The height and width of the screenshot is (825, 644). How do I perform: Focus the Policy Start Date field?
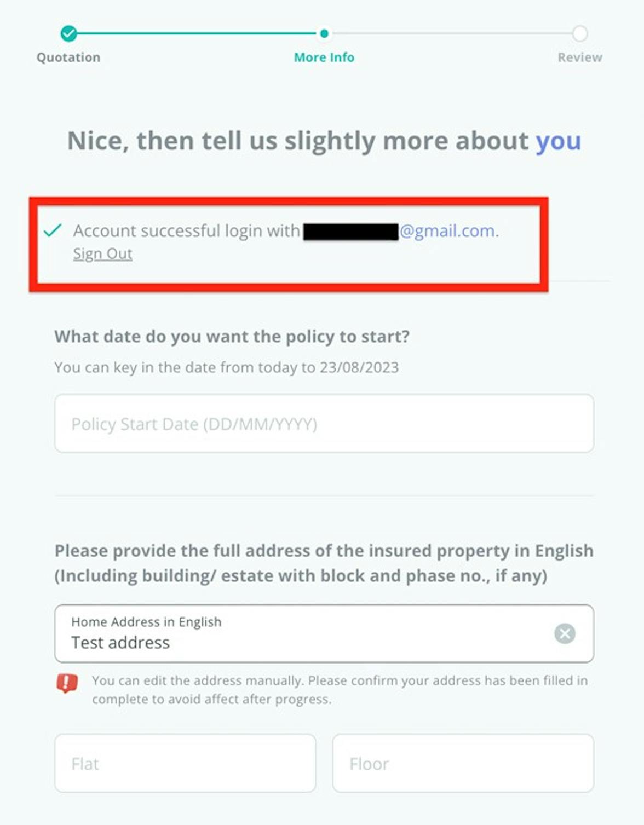[324, 423]
